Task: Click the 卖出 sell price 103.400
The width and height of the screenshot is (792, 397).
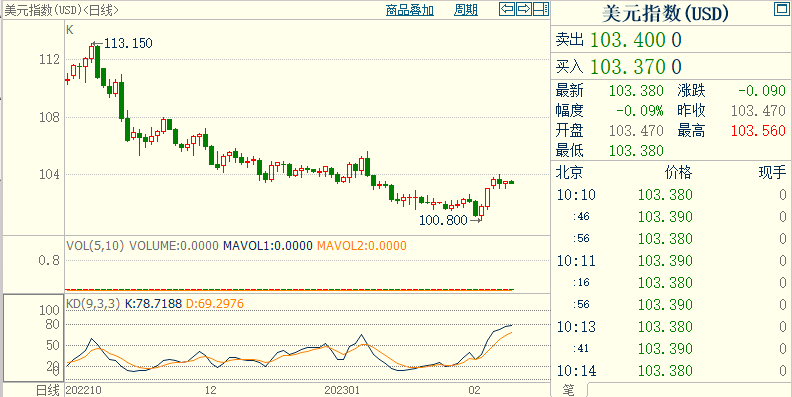Action: (x=635, y=40)
